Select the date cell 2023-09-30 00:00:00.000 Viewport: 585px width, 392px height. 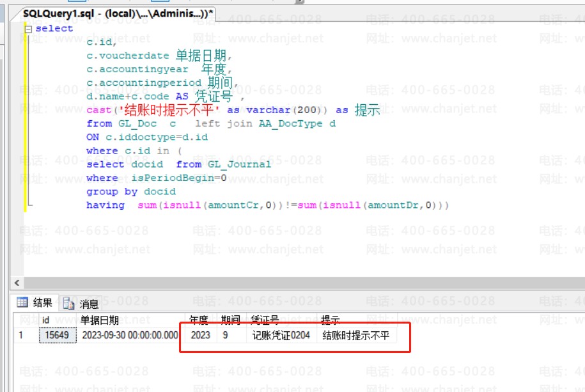(130, 335)
